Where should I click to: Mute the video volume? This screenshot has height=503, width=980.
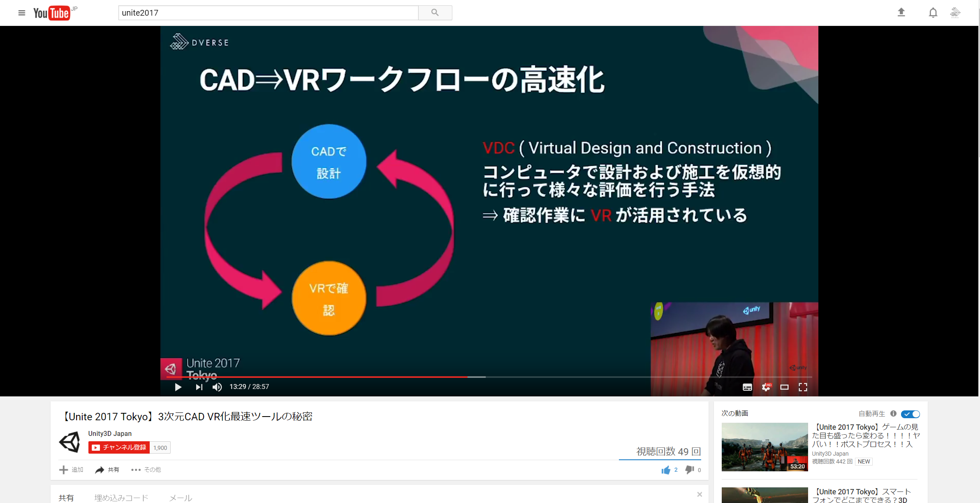tap(217, 387)
